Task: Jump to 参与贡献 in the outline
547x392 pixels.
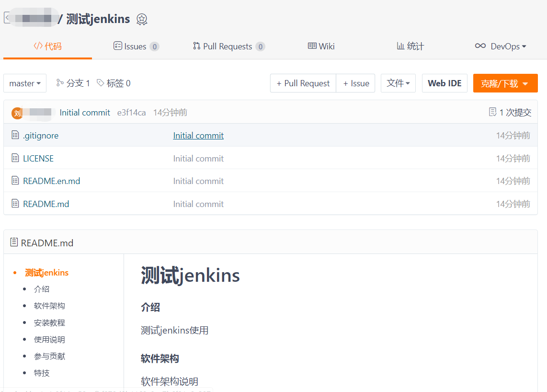Action: coord(49,357)
